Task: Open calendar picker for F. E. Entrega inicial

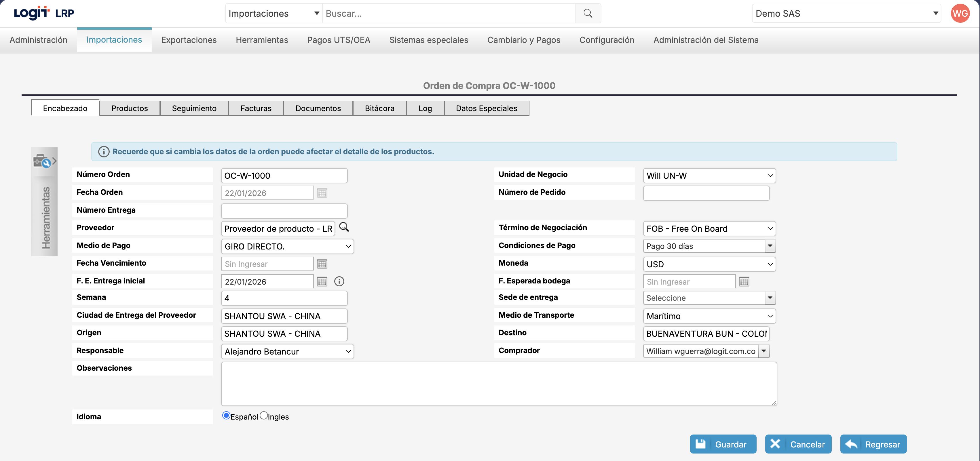Action: [322, 282]
